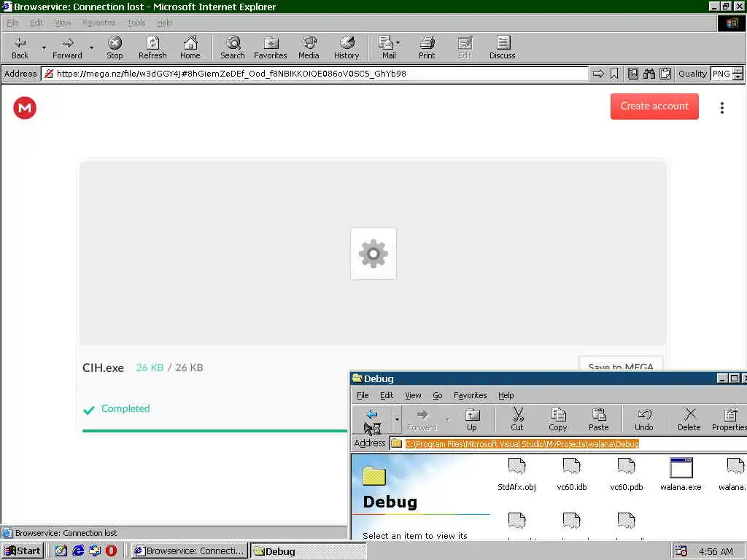This screenshot has height=560, width=747.
Task: Select the StdAfx.obj file
Action: pyautogui.click(x=516, y=474)
